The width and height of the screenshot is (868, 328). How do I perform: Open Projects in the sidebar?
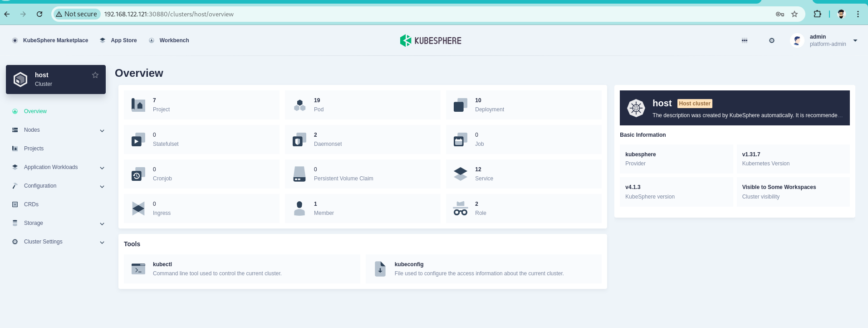[x=34, y=149]
